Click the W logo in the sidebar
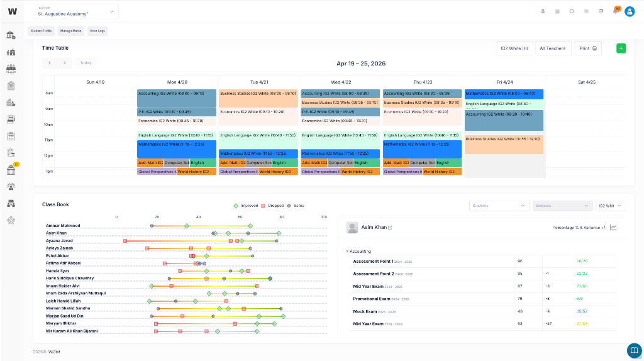644x361 pixels. point(13,11)
